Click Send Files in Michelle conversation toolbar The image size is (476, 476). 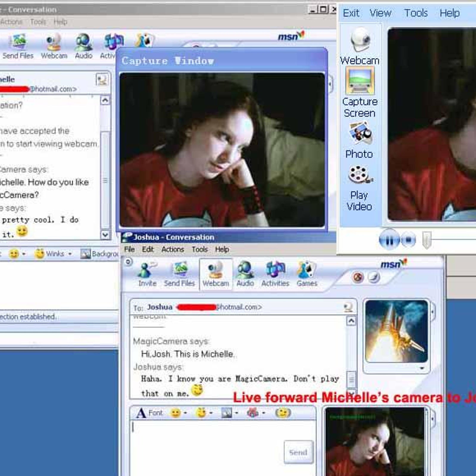pyautogui.click(x=18, y=46)
